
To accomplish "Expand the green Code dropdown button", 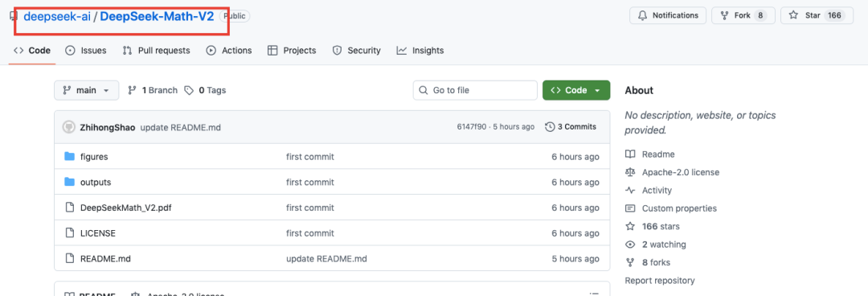I will click(x=576, y=90).
